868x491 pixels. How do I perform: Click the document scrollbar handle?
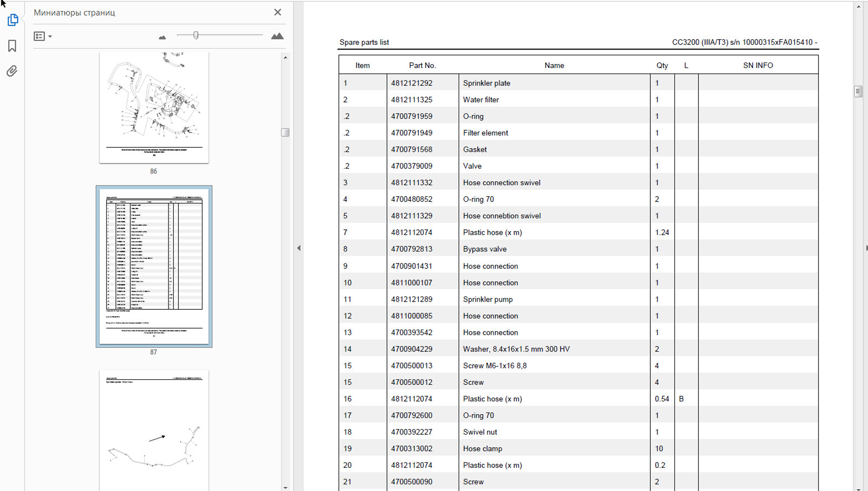[858, 92]
